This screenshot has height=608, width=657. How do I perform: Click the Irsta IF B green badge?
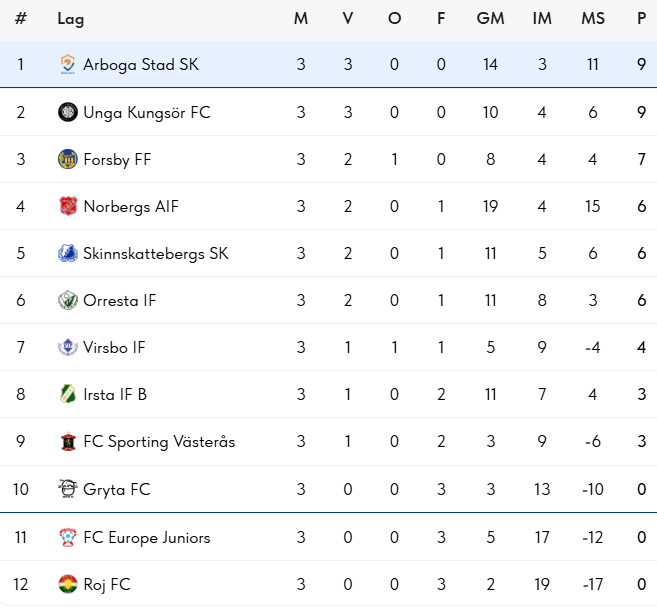[67, 394]
